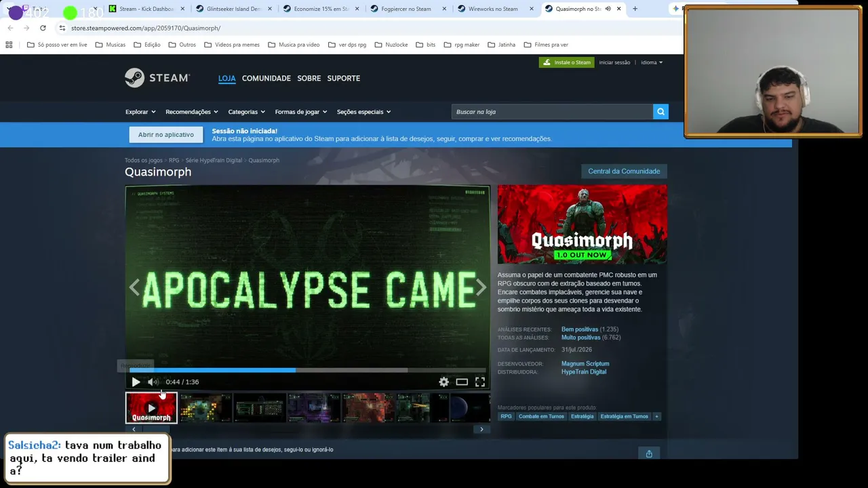Click the Steam search magnifier button
The height and width of the screenshot is (488, 868).
[x=660, y=112]
